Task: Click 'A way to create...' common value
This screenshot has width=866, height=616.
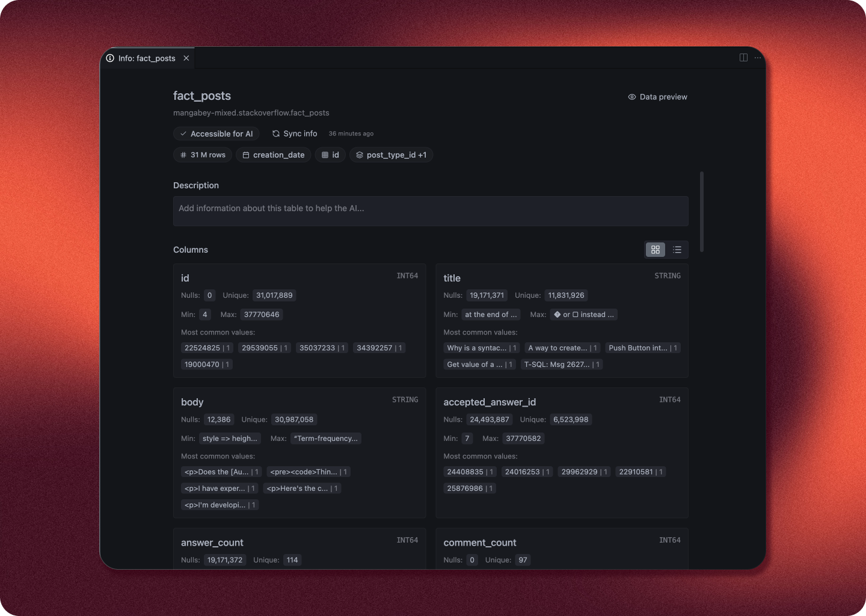Action: point(563,348)
